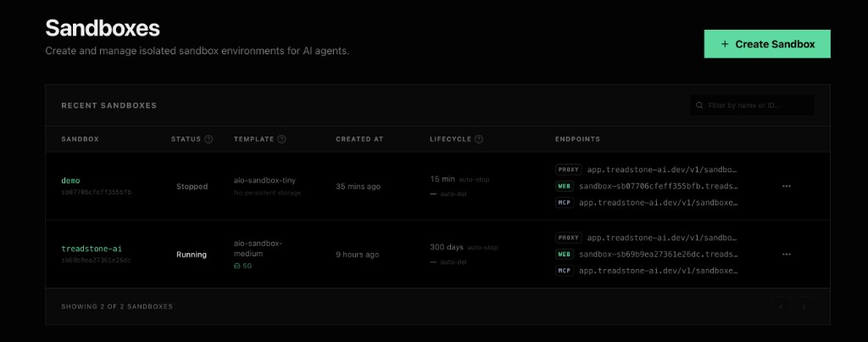Click the Sandbox column header

pyautogui.click(x=81, y=139)
